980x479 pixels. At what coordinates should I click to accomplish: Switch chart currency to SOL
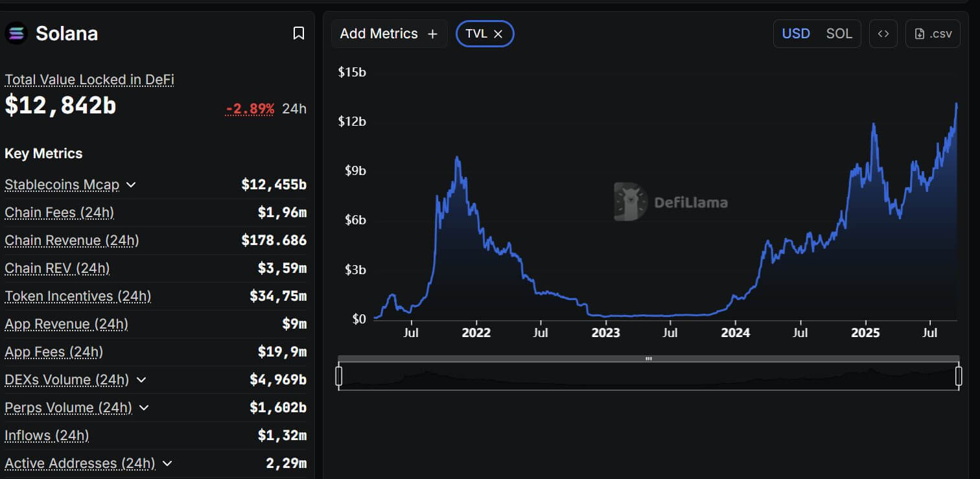[x=839, y=34]
